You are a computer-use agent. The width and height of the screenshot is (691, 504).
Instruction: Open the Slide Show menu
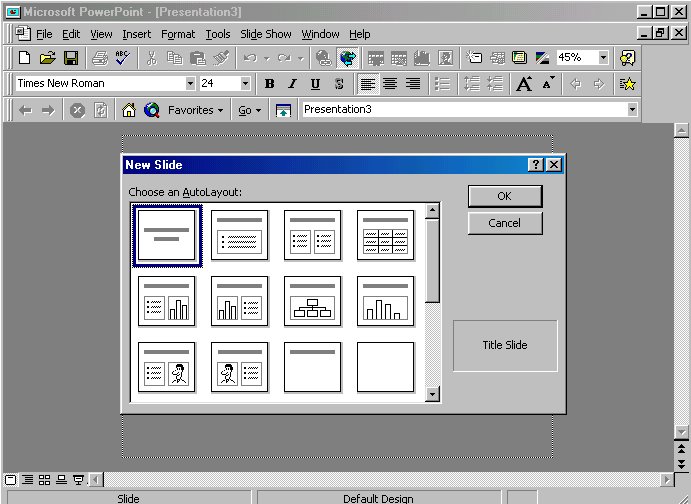[x=266, y=34]
